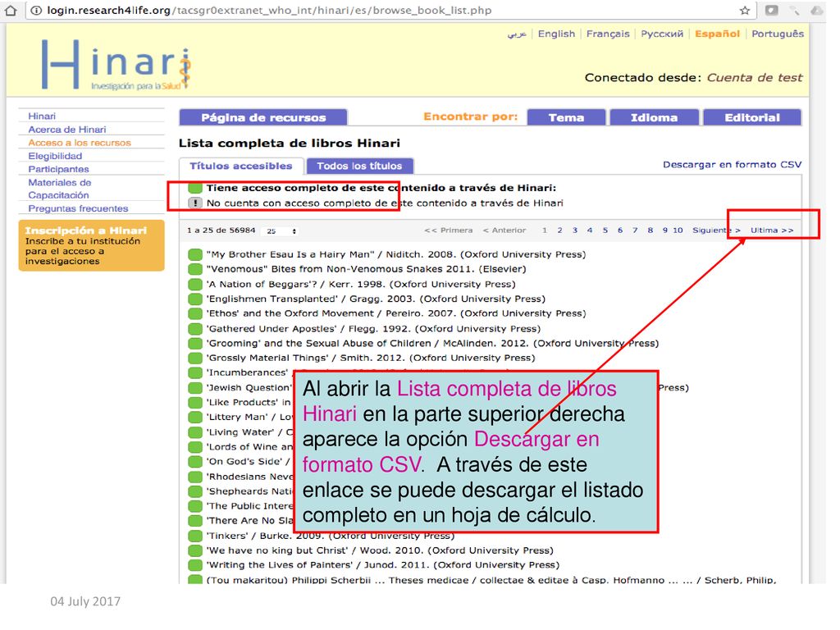Screen dimensions: 840x630
Task: Go to page 3 of results
Action: (x=575, y=231)
